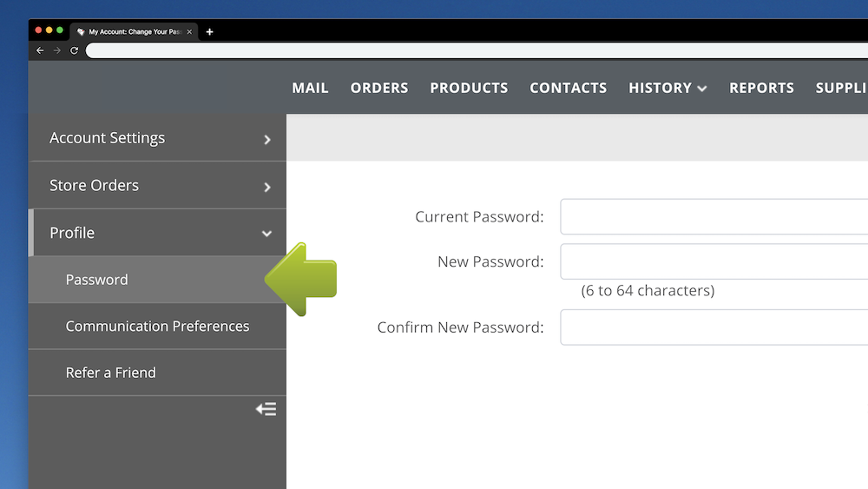Click the macOS red close window button
The image size is (868, 489).
(38, 30)
